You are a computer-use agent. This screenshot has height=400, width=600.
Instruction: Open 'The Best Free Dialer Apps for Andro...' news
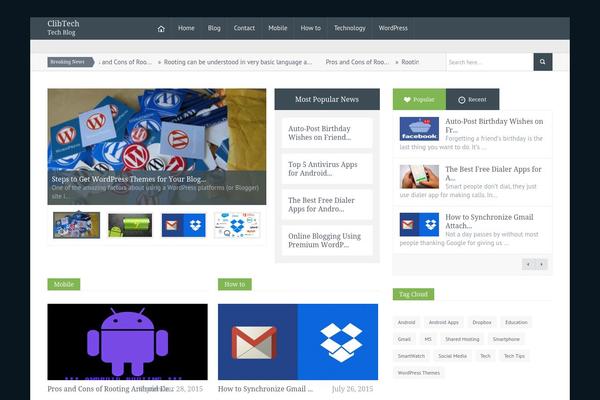click(x=327, y=205)
